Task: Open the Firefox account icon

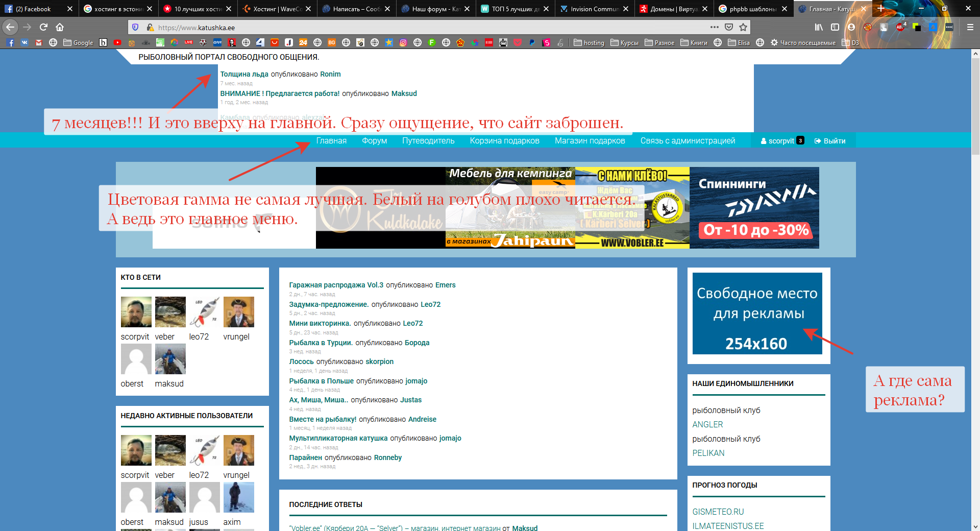Action: coord(851,27)
